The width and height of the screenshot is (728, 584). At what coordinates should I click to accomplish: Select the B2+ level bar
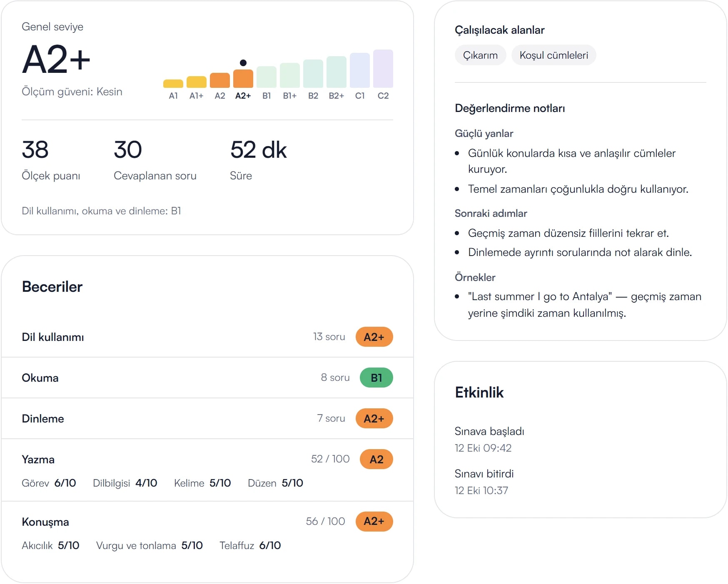(x=337, y=72)
